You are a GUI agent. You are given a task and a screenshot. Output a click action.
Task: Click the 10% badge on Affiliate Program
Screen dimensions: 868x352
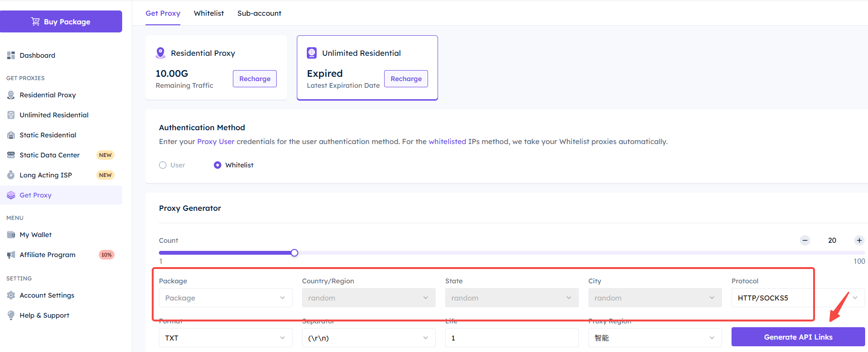click(106, 255)
